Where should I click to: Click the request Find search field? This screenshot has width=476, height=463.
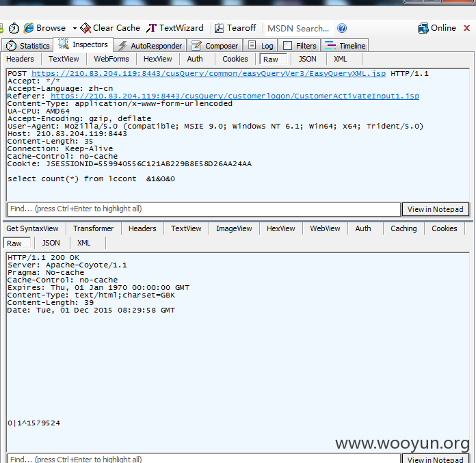[x=204, y=209]
